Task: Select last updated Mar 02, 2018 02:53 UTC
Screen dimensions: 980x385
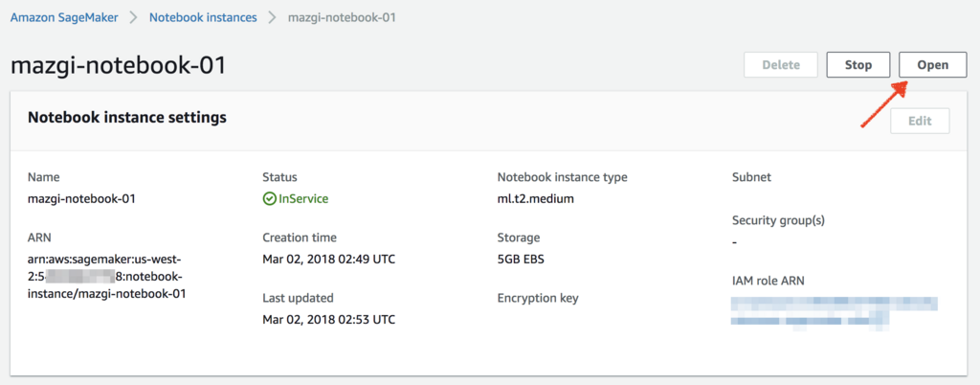Action: [x=329, y=319]
